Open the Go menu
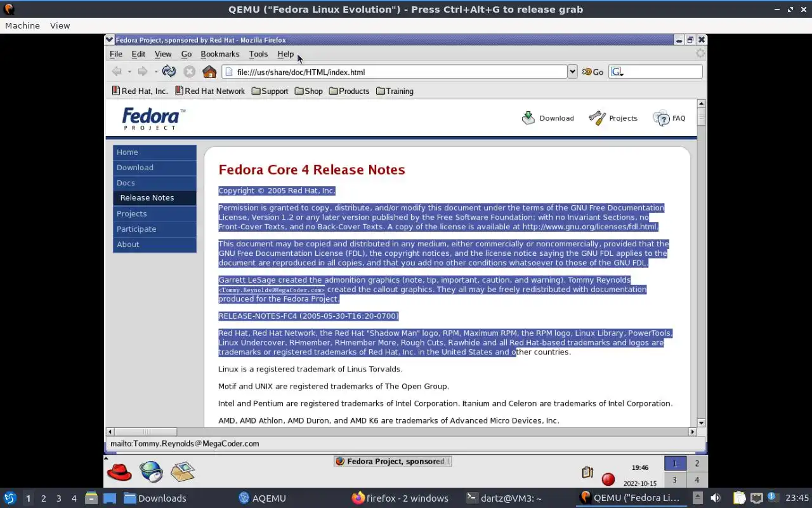 187,54
